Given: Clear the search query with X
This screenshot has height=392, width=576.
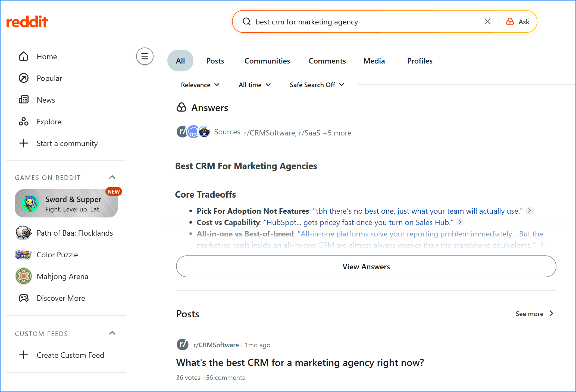Looking at the screenshot, I should 488,21.
